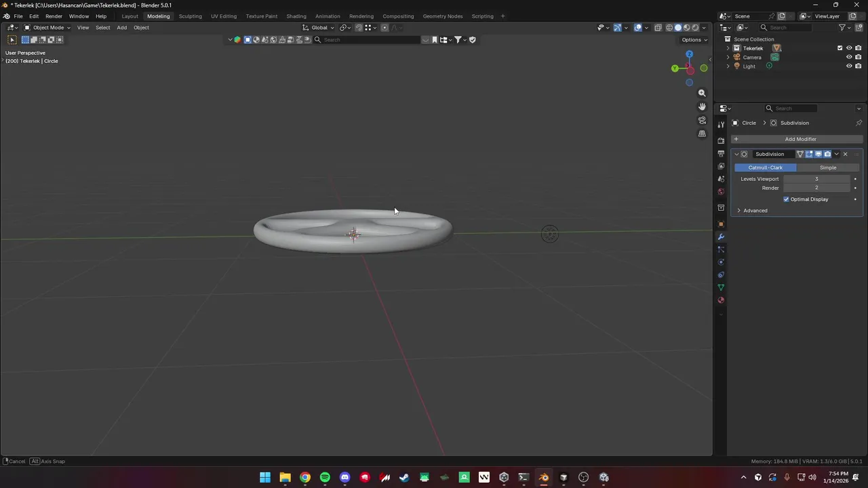Image resolution: width=868 pixels, height=488 pixels.
Task: Open the Modifiers wrench tab
Action: coord(721,237)
